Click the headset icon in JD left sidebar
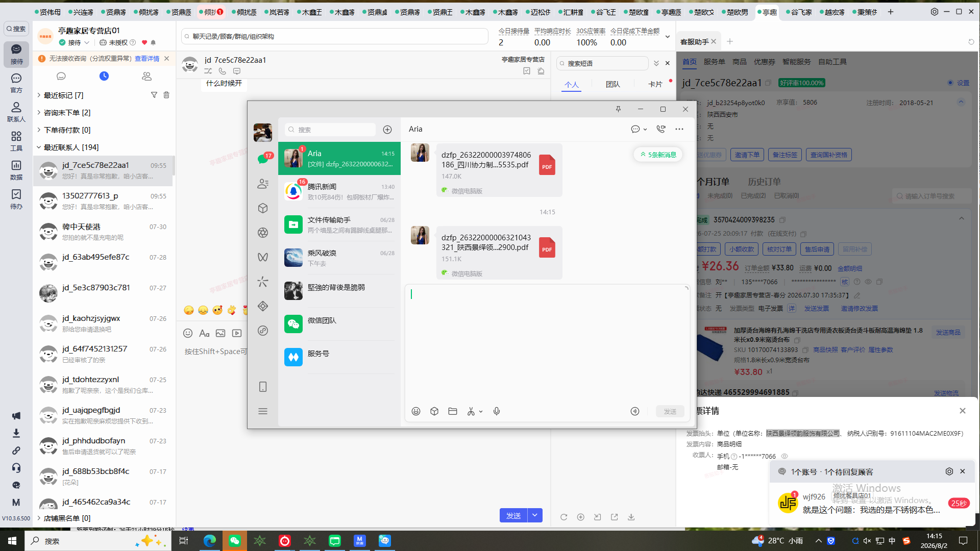The height and width of the screenshot is (551, 980). (16, 468)
